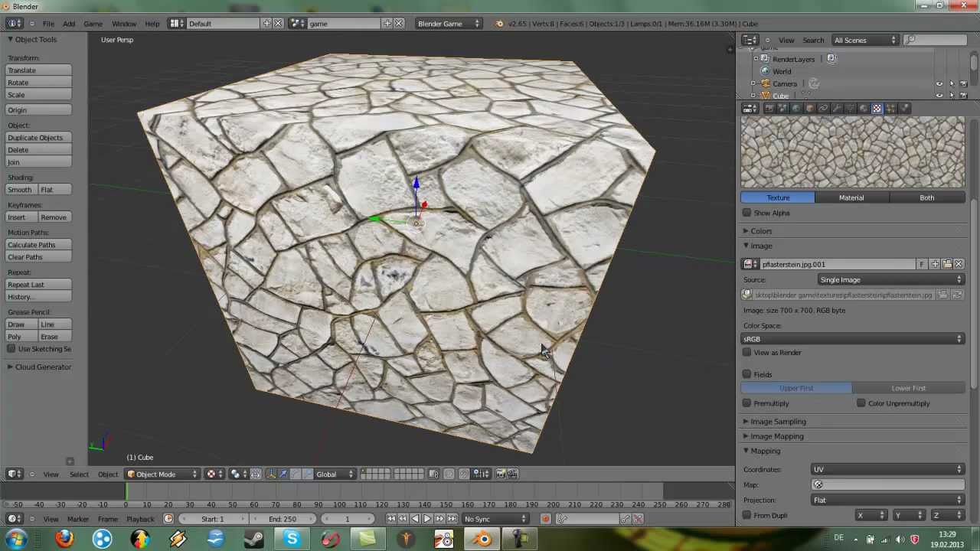Switch preview to the Material tab
Viewport: 980px width, 551px height.
click(851, 197)
